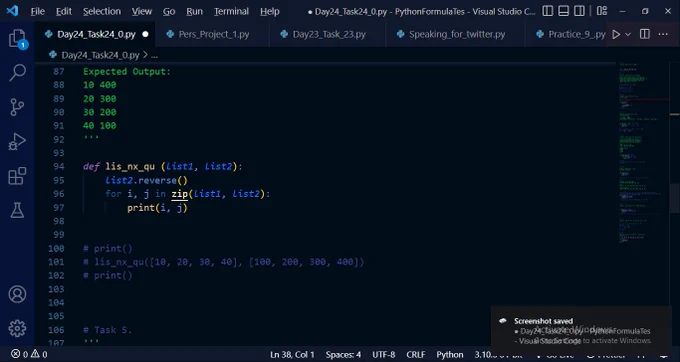The height and width of the screenshot is (362, 680).
Task: Click the lis_nx_qu function name definition
Action: pyautogui.click(x=130, y=166)
